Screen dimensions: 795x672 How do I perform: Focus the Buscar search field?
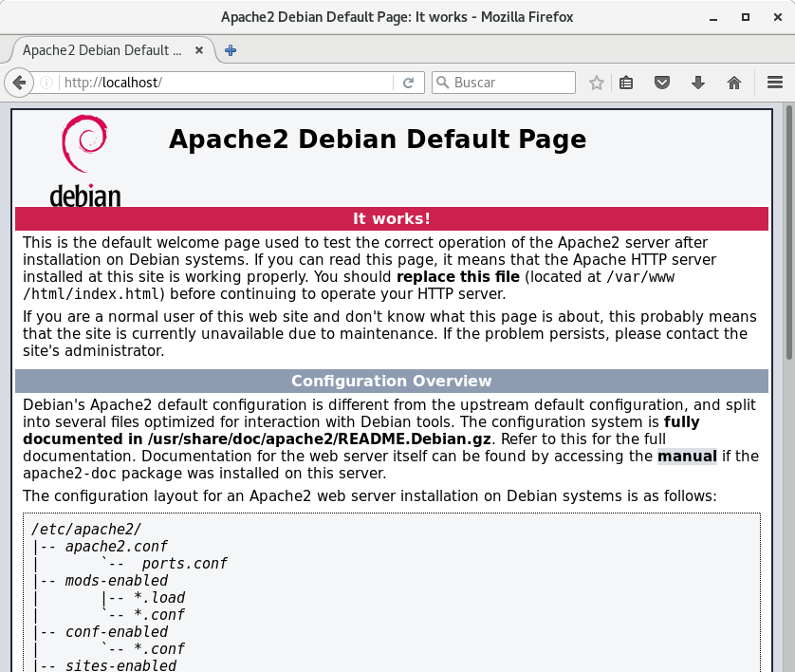tap(512, 83)
